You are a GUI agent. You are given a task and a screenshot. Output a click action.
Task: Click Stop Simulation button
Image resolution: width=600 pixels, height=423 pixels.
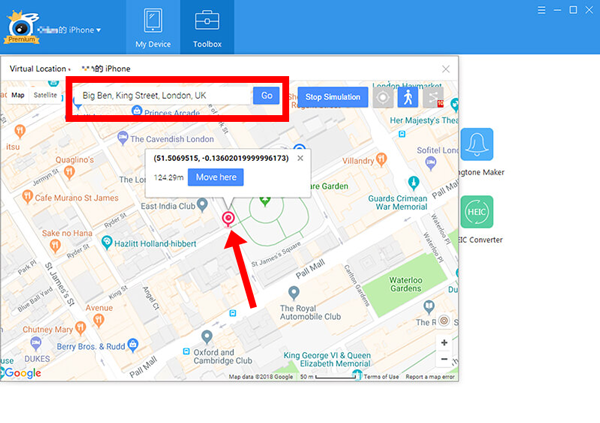point(333,97)
